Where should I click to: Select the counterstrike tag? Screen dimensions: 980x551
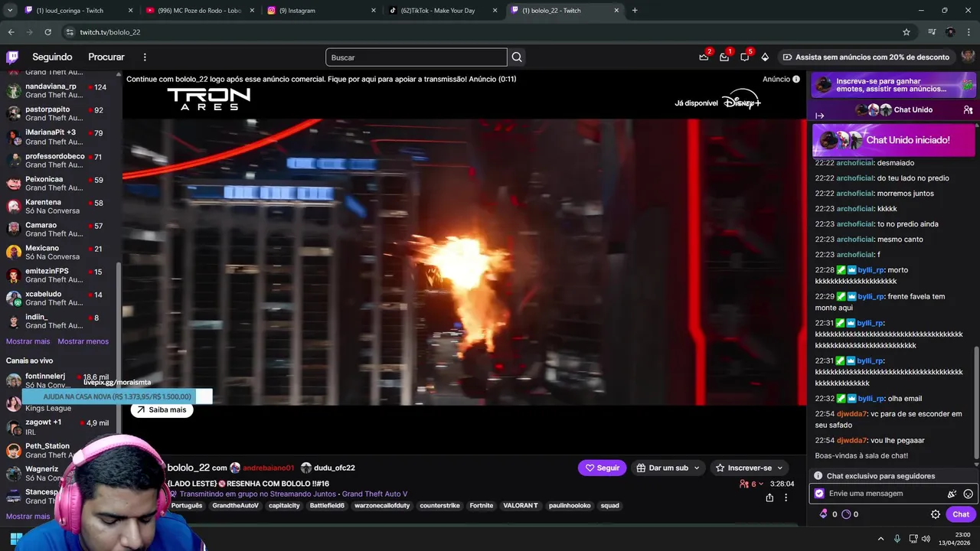(x=439, y=506)
